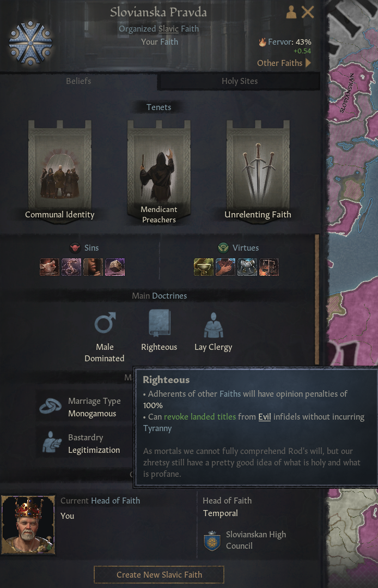This screenshot has height=588, width=378.
Task: Click the Slovianskan High Council shield
Action: [x=212, y=541]
